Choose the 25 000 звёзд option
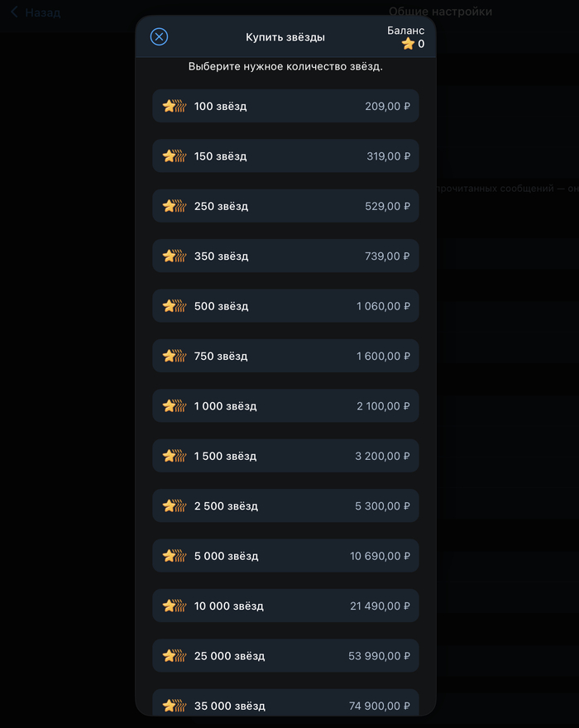 pyautogui.click(x=285, y=656)
